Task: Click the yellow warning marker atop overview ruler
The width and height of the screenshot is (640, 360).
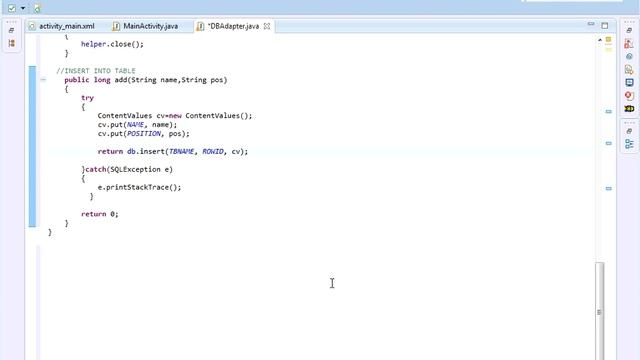Action: tap(608, 40)
